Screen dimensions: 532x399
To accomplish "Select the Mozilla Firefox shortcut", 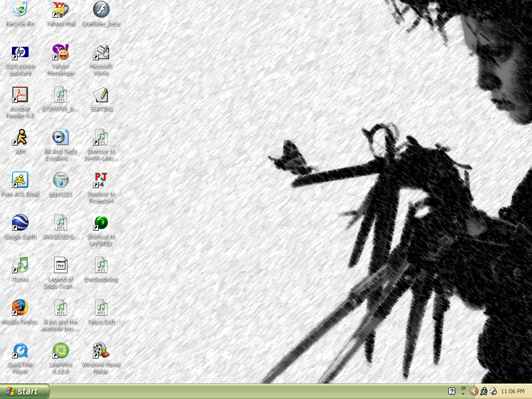I will click(x=20, y=308).
